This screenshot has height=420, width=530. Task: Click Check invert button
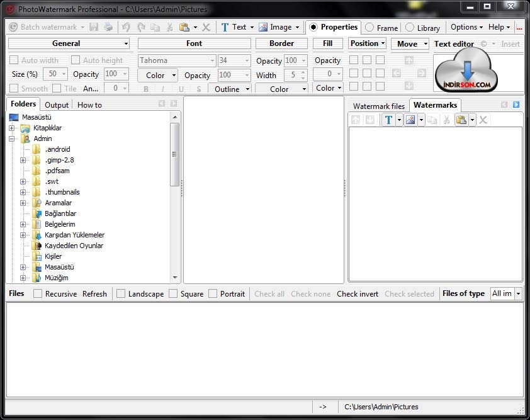358,293
